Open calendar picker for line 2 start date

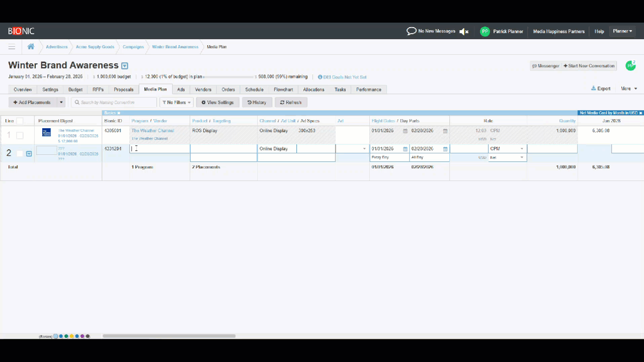tap(405, 149)
